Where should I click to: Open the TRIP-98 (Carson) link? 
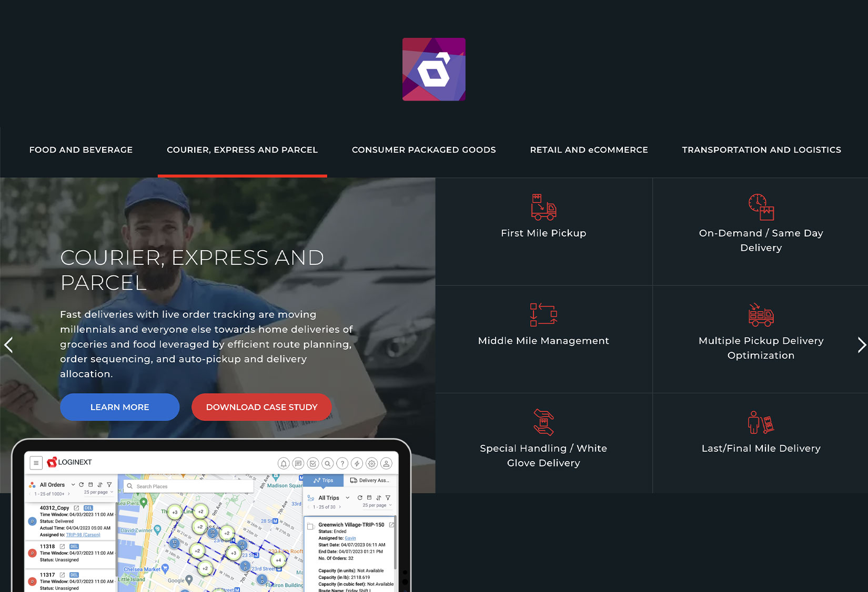click(83, 535)
